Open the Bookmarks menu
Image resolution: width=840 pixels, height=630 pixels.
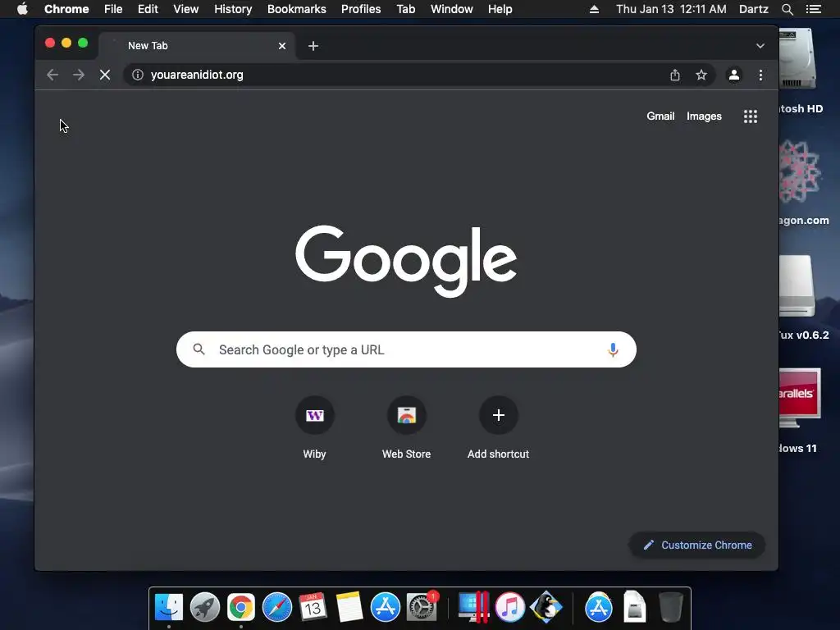[297, 9]
